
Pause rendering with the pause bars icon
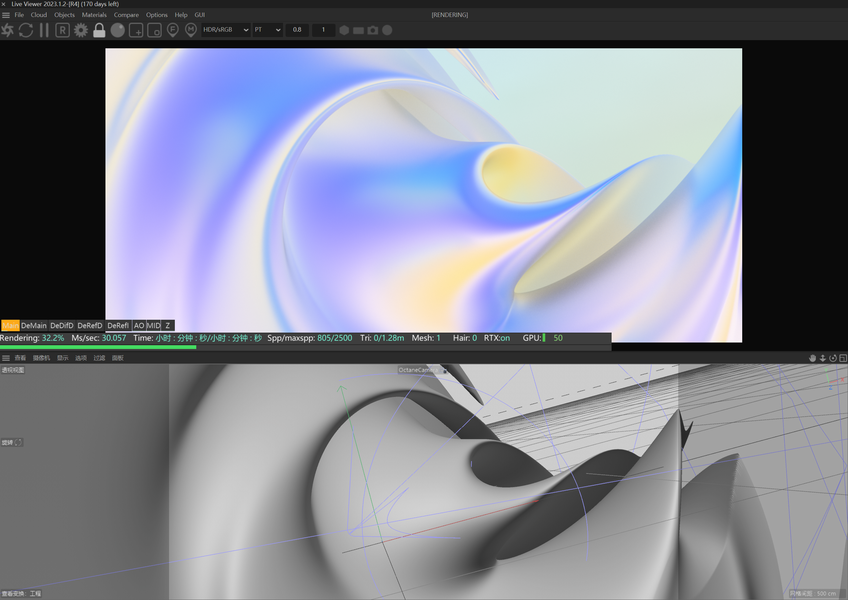pos(44,30)
